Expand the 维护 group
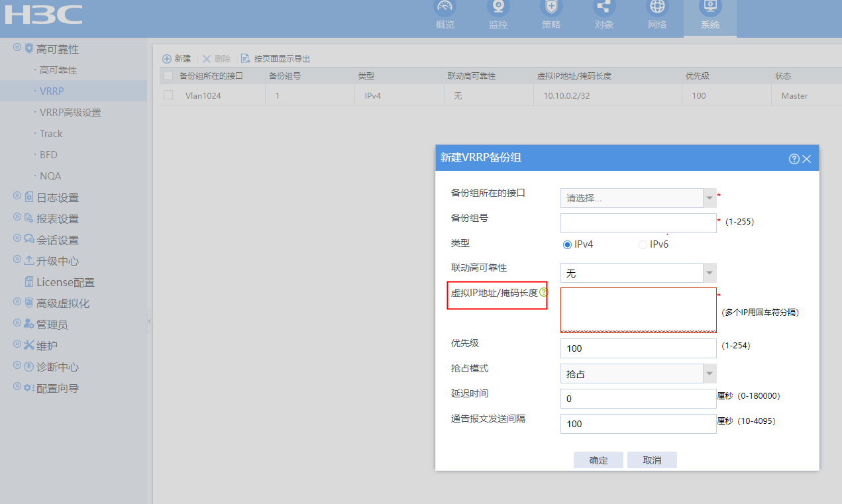Image resolution: width=842 pixels, height=504 pixels. point(17,345)
